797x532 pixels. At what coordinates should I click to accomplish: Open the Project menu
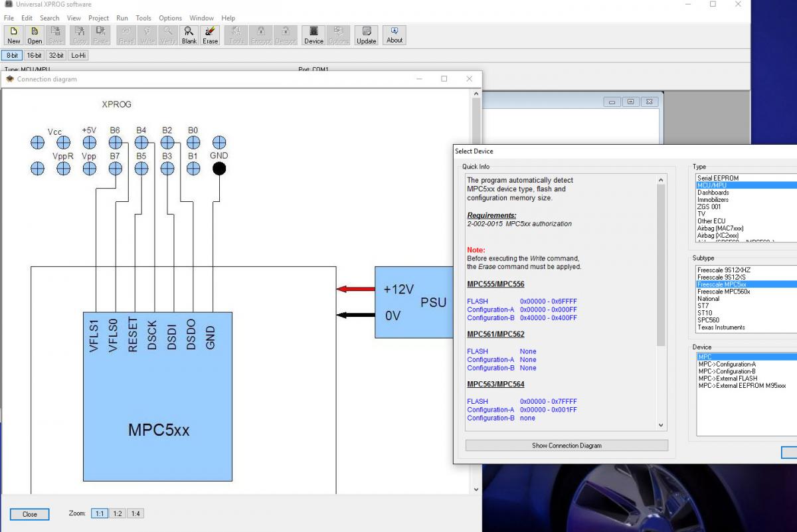coord(98,18)
